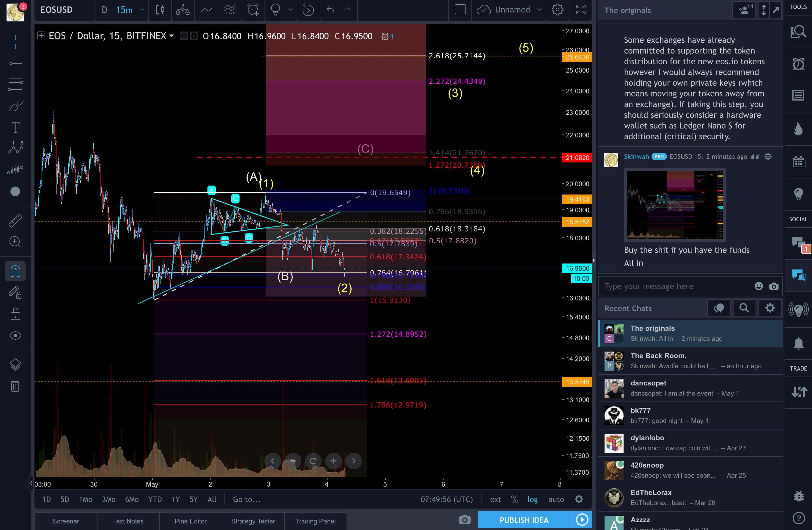Remove drawings with the trash icon
The height and width of the screenshot is (530, 812).
click(15, 386)
